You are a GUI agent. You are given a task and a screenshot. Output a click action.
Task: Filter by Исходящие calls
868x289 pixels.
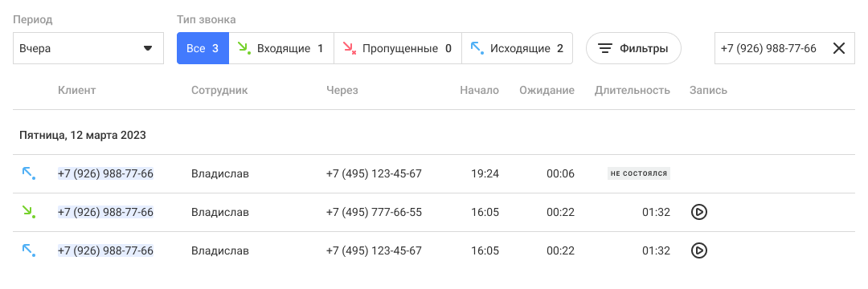coord(517,49)
